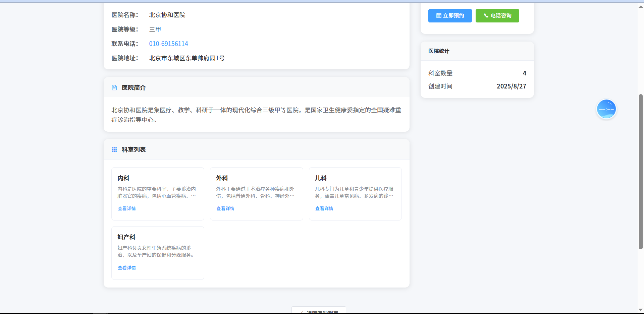This screenshot has height=314, width=644.
Task: Click the scrollbar up arrow
Action: 641,7
